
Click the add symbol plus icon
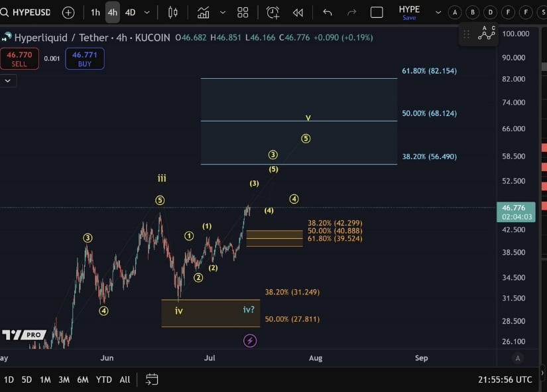tap(68, 13)
